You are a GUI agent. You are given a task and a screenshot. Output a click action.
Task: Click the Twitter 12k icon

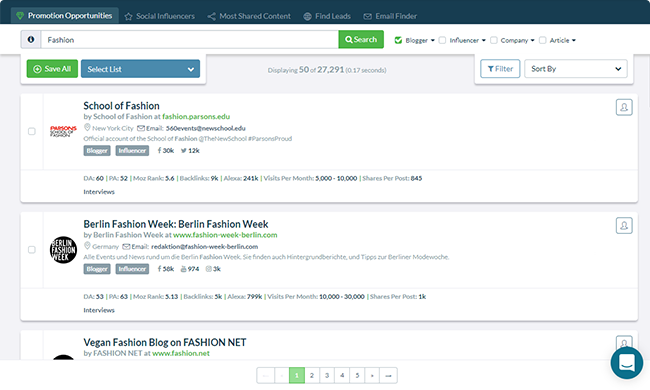(184, 150)
